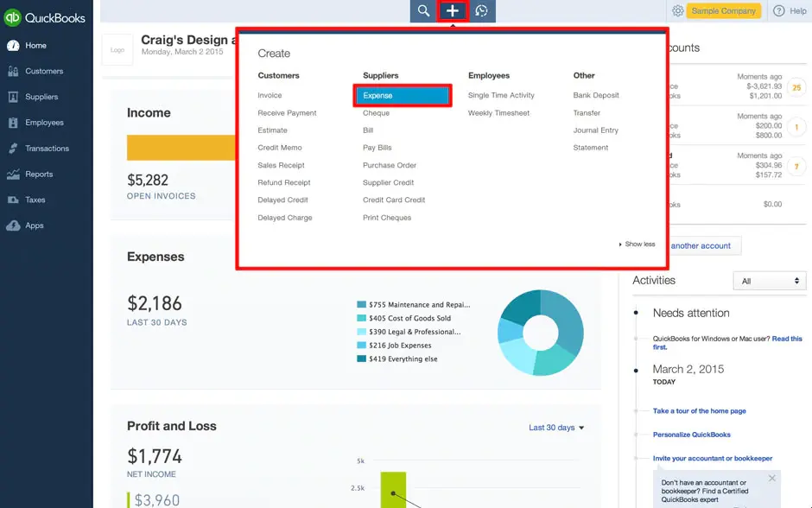Click the $5,282 open invoices amount

pos(148,181)
